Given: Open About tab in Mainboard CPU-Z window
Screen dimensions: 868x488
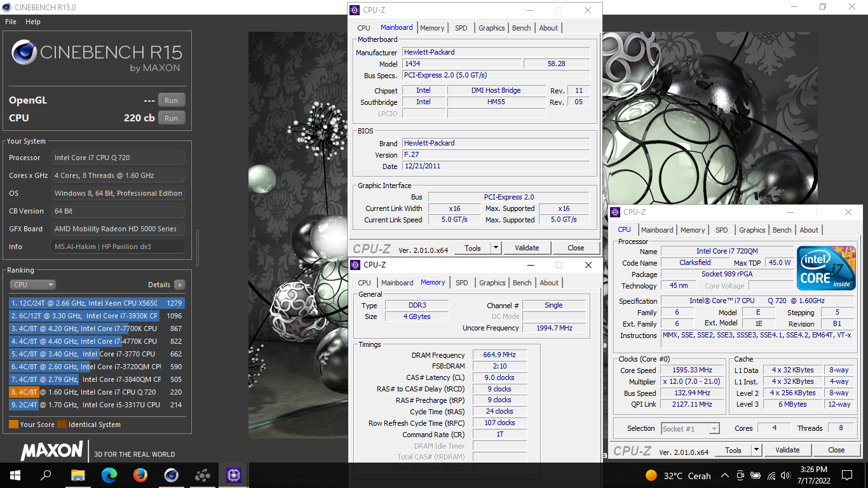Looking at the screenshot, I should 548,28.
